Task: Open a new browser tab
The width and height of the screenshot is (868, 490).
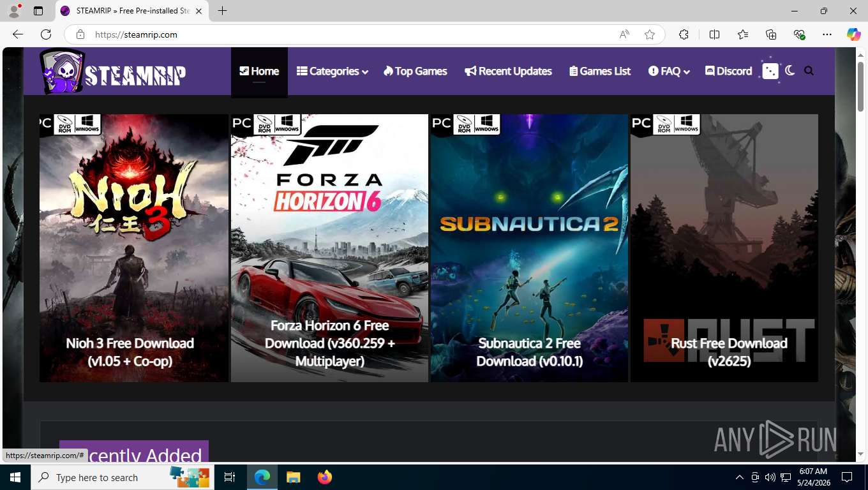Action: click(x=222, y=11)
